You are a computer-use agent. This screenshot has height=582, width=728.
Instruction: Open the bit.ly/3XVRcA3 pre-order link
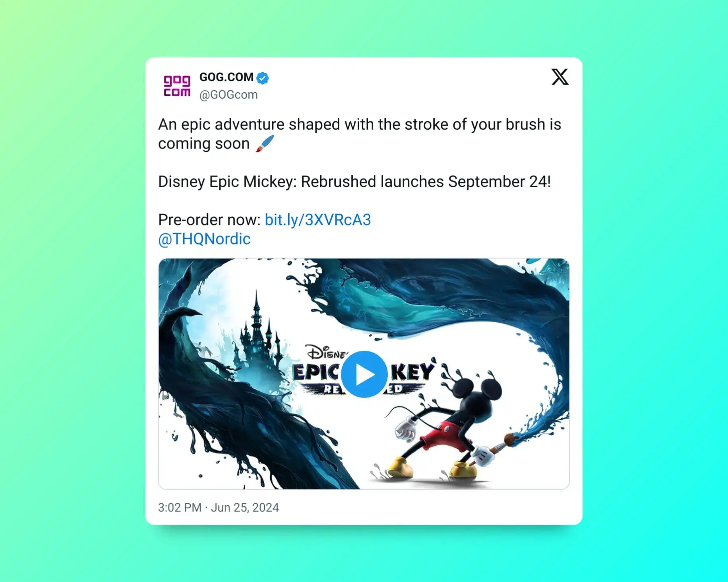pyautogui.click(x=318, y=220)
